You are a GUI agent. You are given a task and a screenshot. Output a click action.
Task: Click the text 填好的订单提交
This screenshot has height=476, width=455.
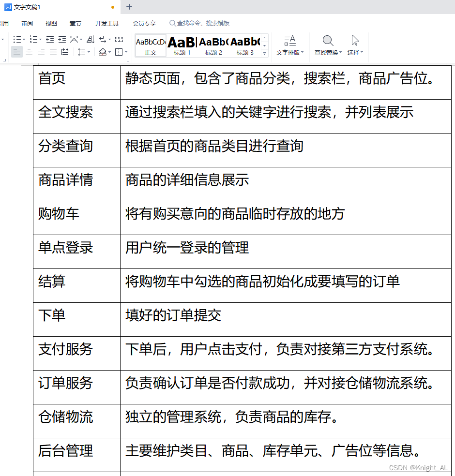173,315
